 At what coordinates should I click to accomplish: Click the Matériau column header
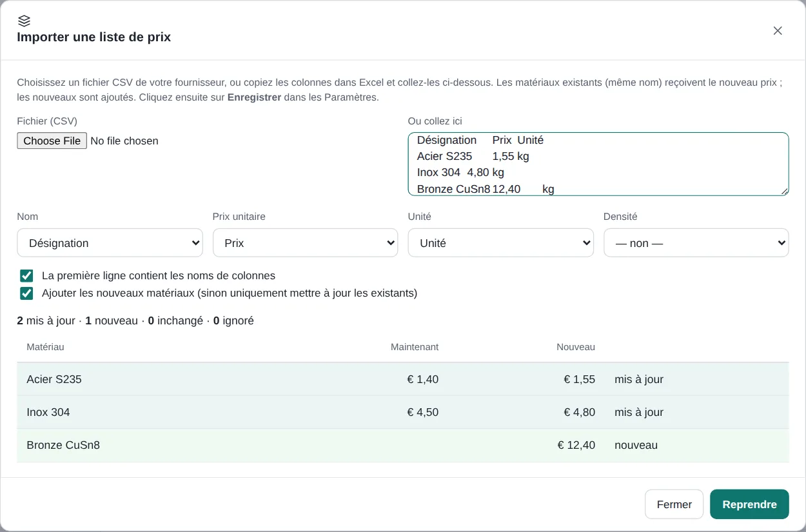pos(45,347)
